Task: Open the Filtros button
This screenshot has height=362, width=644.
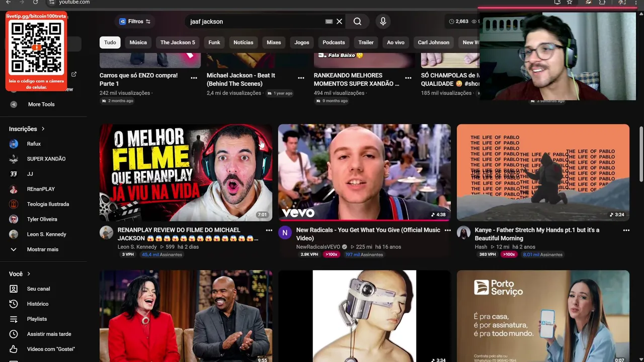Action: coord(135,22)
